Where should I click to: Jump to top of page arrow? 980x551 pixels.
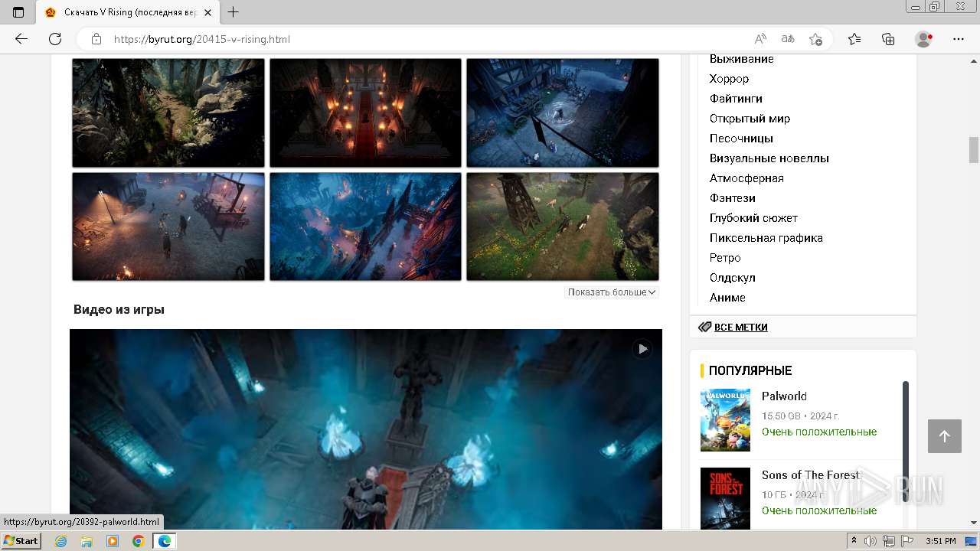(x=945, y=436)
